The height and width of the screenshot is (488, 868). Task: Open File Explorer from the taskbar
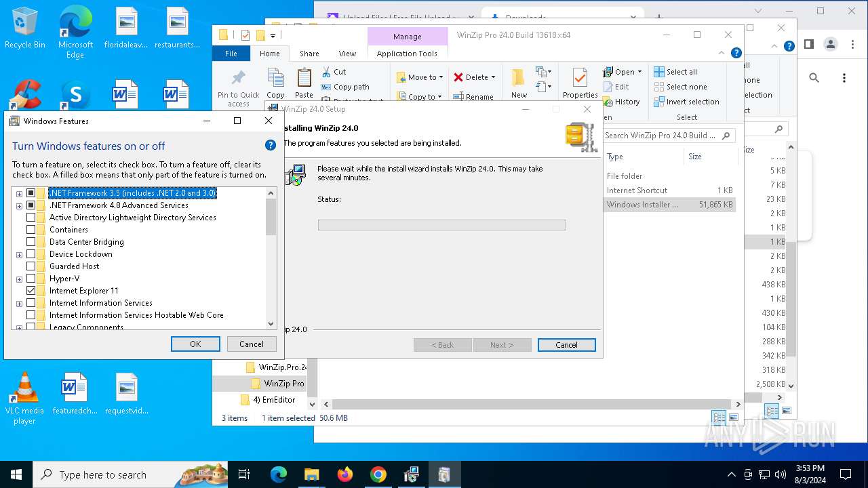pos(312,474)
